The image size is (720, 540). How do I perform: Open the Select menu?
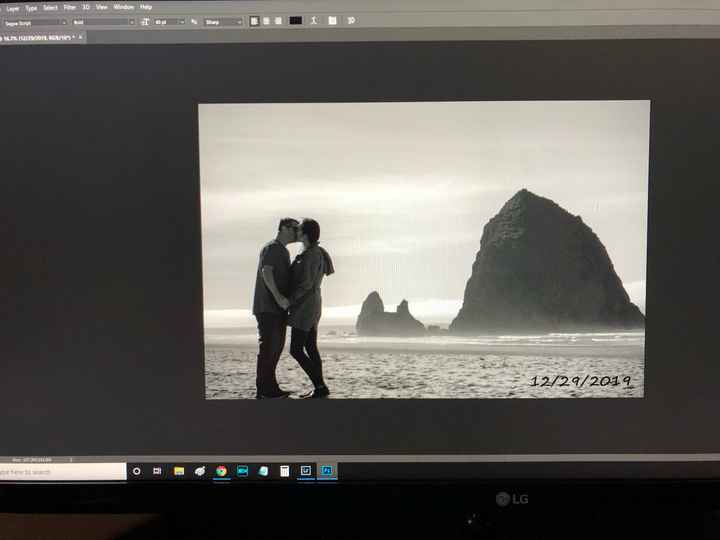(50, 8)
